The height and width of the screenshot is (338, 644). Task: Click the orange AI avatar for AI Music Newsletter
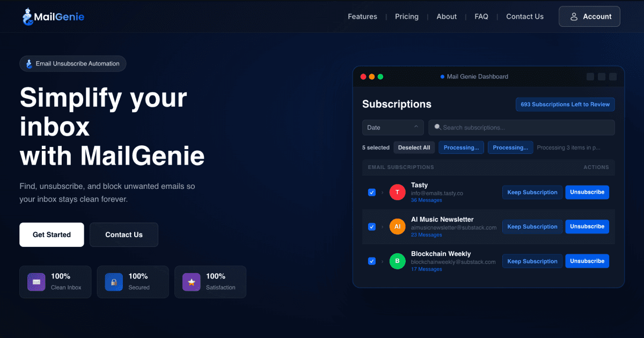(x=397, y=226)
